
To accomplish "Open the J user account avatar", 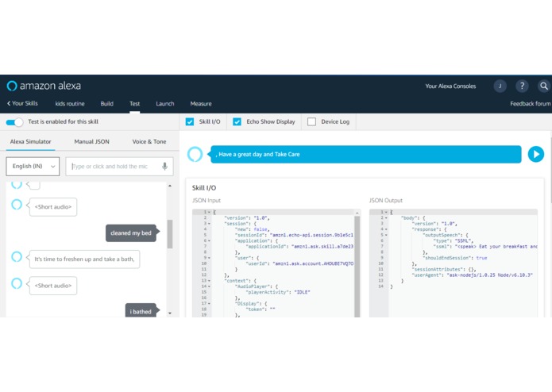I will 500,86.
